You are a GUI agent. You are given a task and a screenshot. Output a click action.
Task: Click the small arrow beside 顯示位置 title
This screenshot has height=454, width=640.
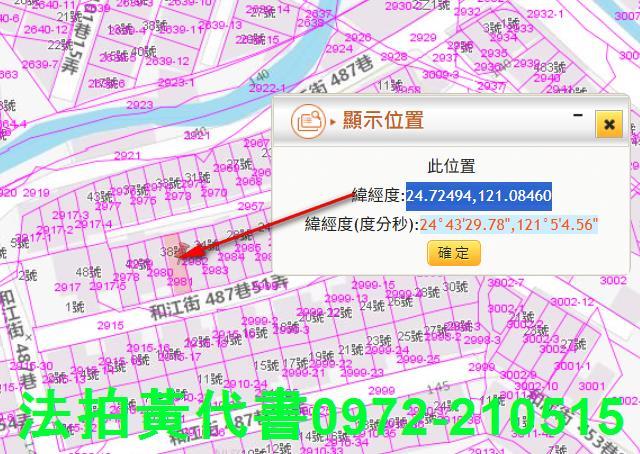pos(333,122)
